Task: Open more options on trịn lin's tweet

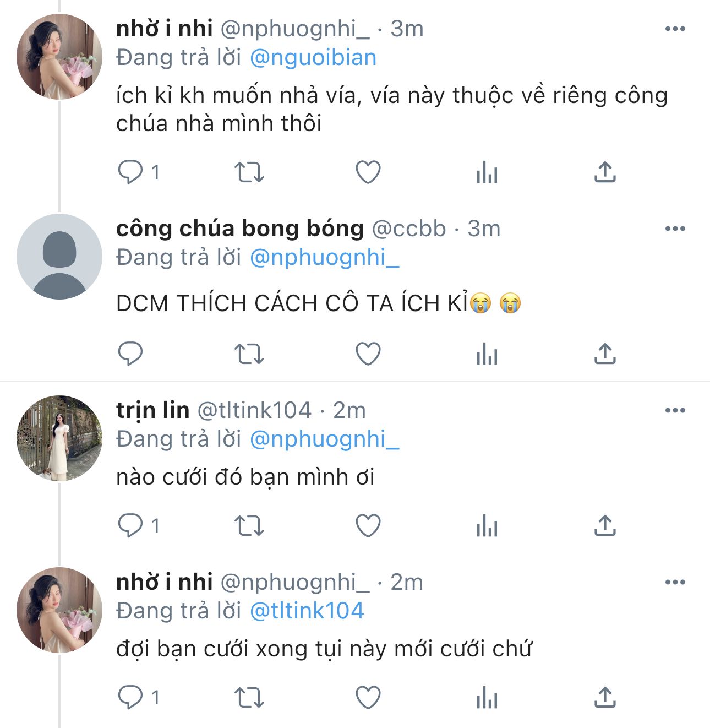Action: tap(675, 410)
